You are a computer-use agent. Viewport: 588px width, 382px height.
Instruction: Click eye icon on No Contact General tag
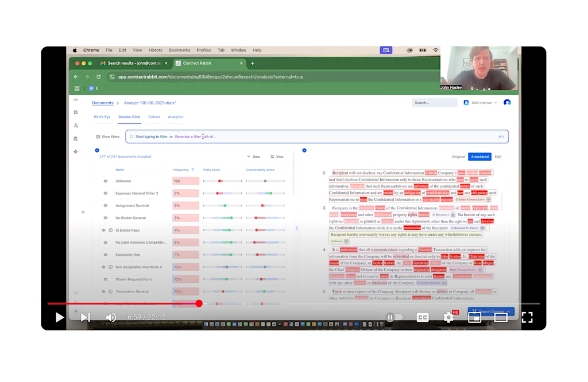(x=444, y=283)
